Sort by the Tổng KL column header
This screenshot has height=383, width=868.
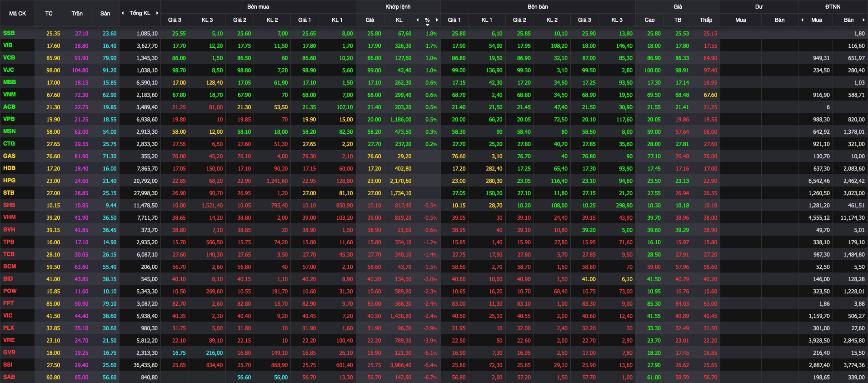(x=140, y=13)
